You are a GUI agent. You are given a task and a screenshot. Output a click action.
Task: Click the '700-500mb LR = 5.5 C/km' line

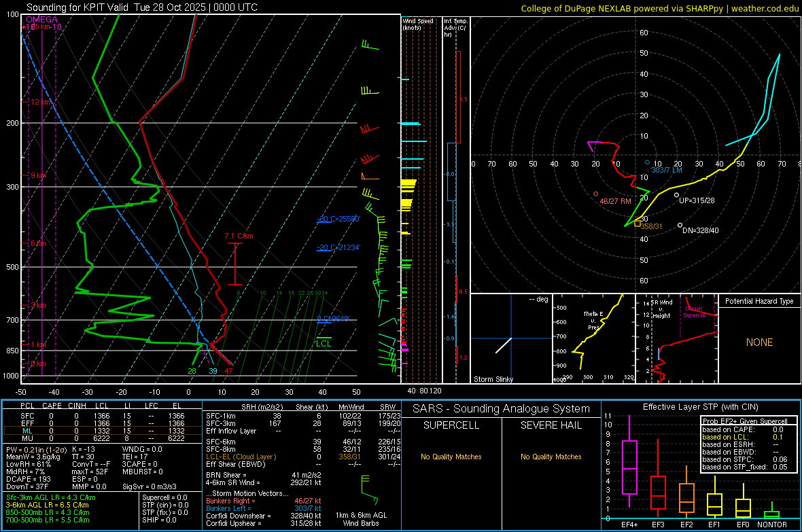pyautogui.click(x=48, y=520)
